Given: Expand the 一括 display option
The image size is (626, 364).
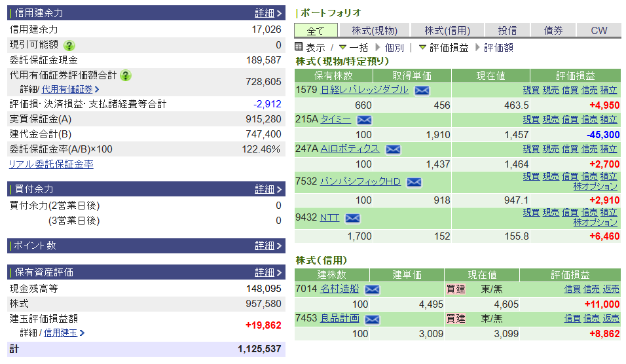Looking at the screenshot, I should pyautogui.click(x=353, y=48).
